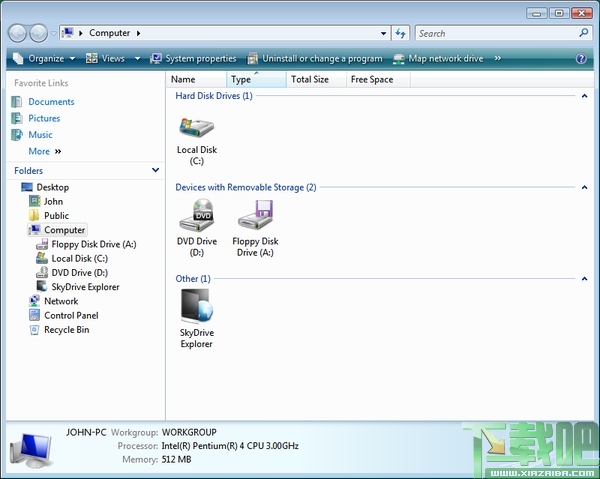This screenshot has width=600, height=479.
Task: Click the Documents icon in Favorite Links
Action: point(16,102)
